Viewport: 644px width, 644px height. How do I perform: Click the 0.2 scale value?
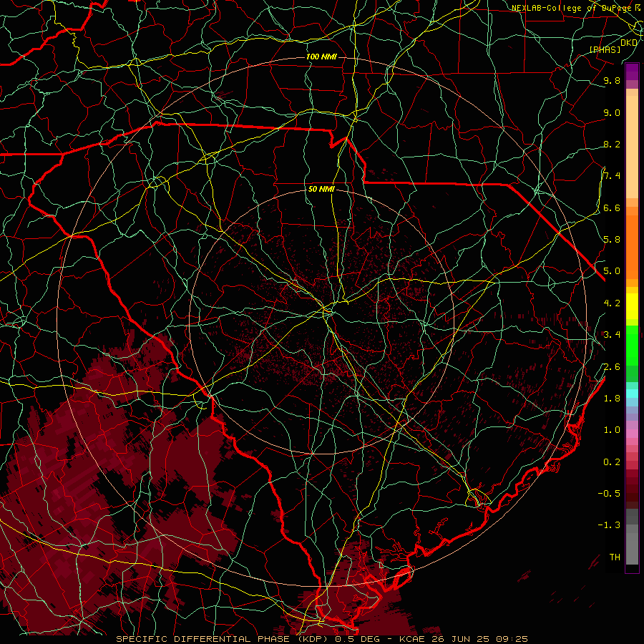coord(612,462)
